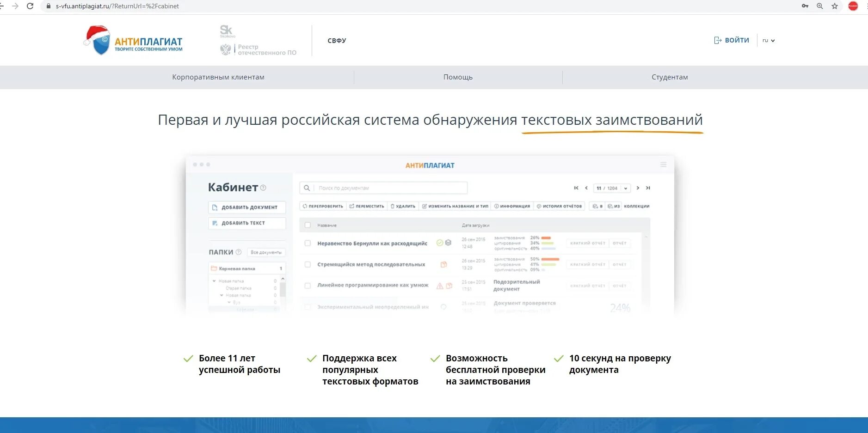Click the СВФУ label in header
This screenshot has height=433, width=868.
[337, 41]
